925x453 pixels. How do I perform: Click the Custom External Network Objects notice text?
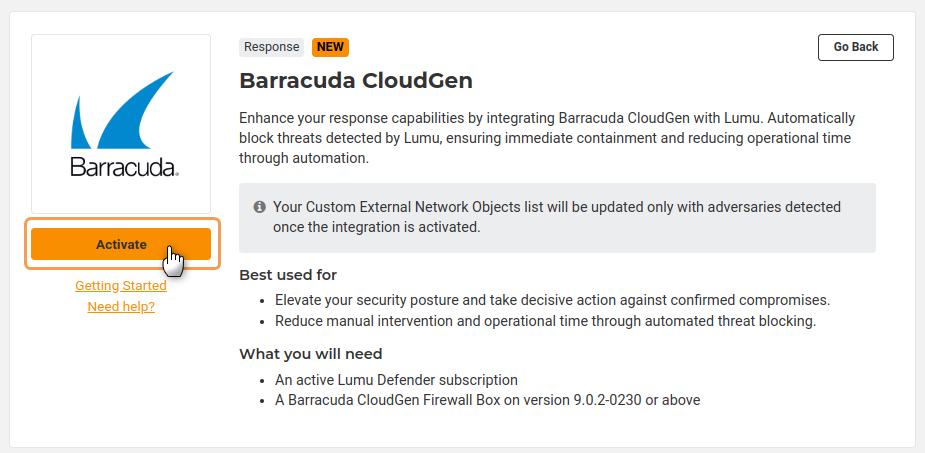coord(556,217)
